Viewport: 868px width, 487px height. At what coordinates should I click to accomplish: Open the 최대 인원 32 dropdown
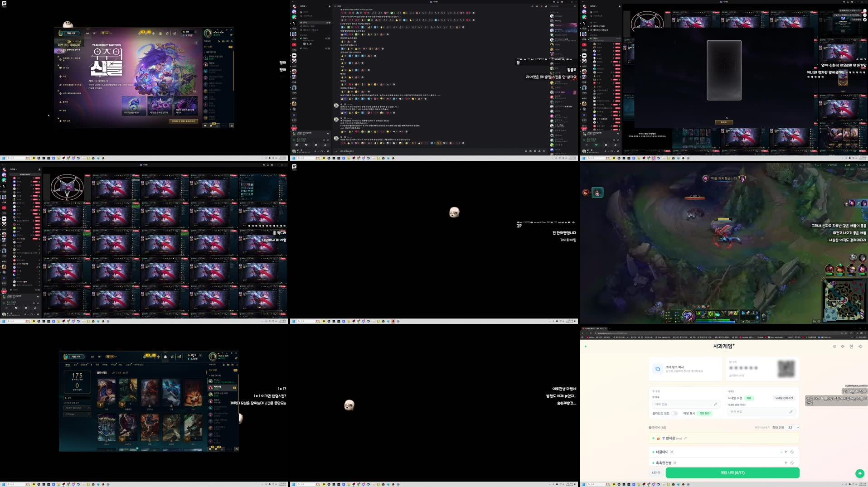[x=793, y=428]
